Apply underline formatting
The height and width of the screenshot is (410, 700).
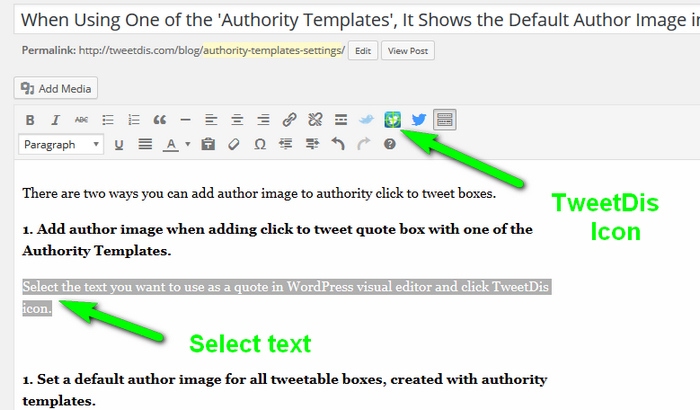pos(118,145)
